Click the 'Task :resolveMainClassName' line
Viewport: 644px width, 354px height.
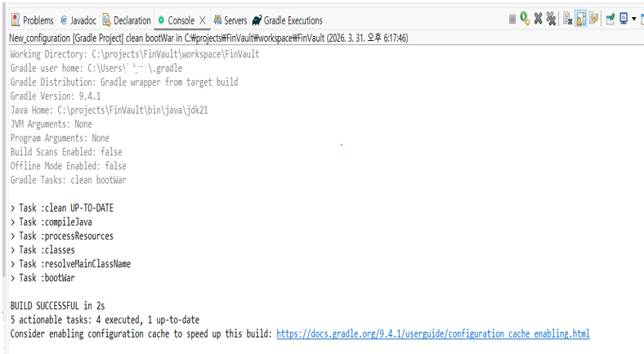70,264
